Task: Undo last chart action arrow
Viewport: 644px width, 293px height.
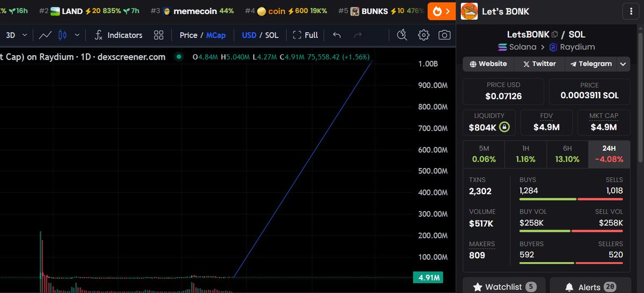Action: tap(337, 35)
